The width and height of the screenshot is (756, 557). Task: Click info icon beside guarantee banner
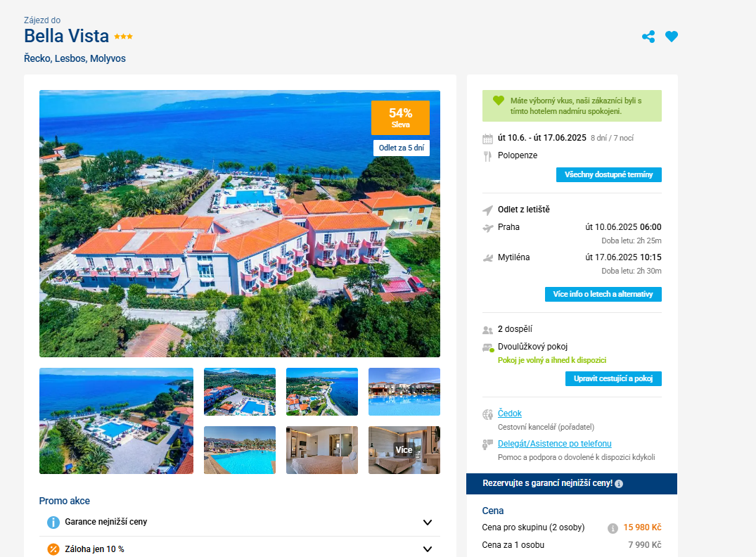tap(619, 484)
